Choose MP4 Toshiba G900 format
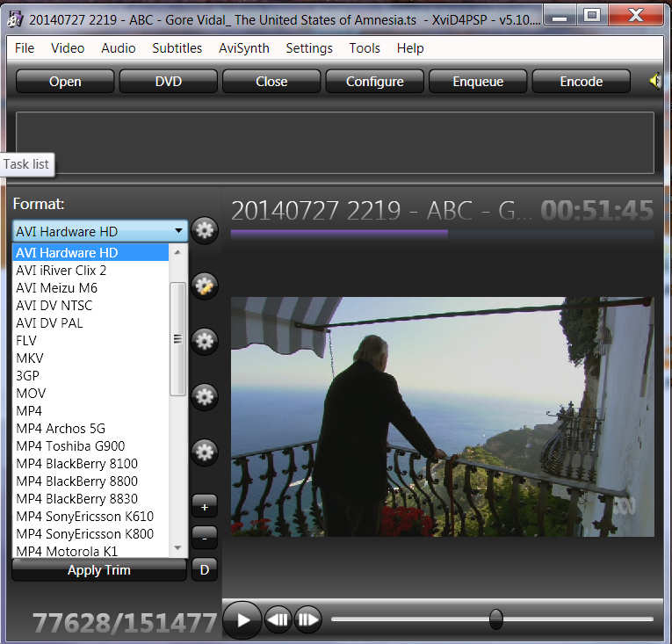The height and width of the screenshot is (644, 672). [x=90, y=446]
